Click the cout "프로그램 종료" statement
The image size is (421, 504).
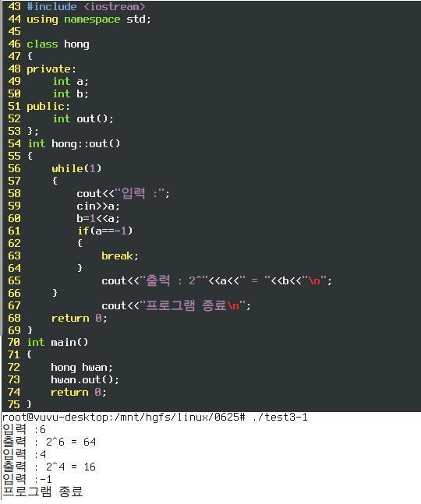(x=176, y=305)
